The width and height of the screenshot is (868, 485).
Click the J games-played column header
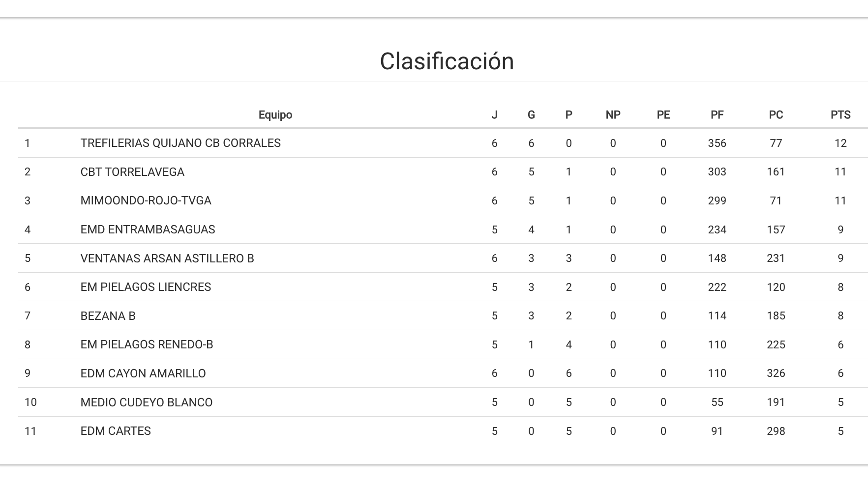pyautogui.click(x=494, y=115)
